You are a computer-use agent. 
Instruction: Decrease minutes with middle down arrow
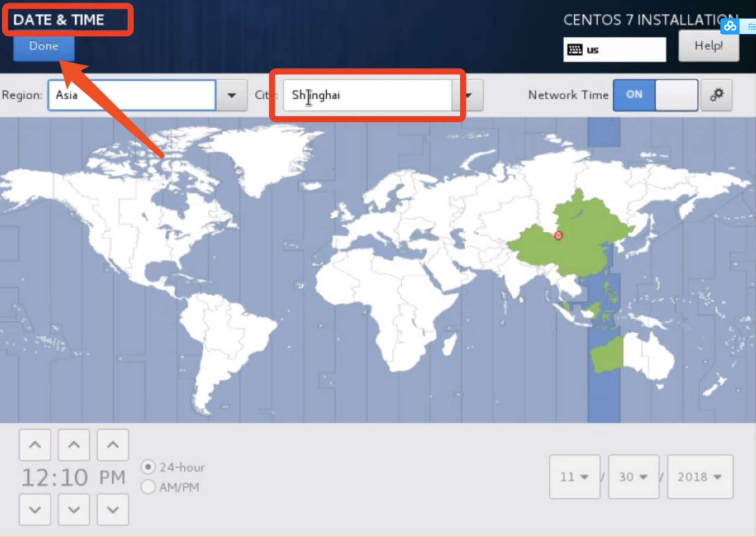74,510
